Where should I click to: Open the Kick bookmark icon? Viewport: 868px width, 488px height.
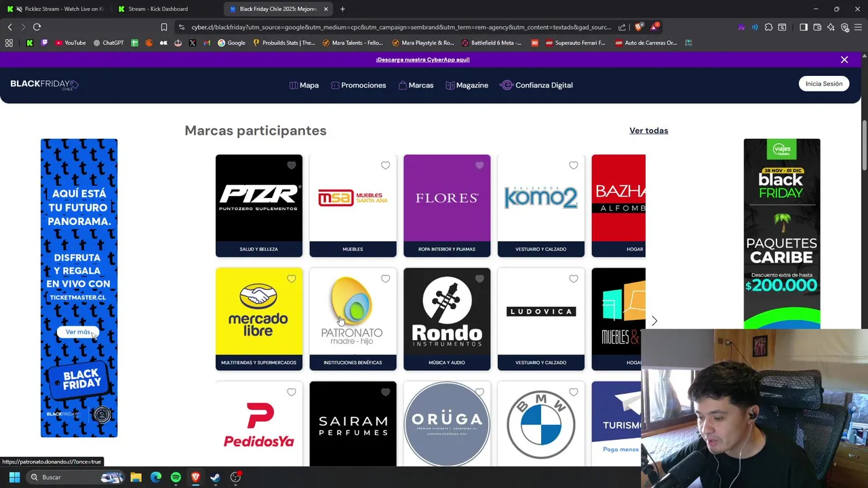(x=30, y=43)
